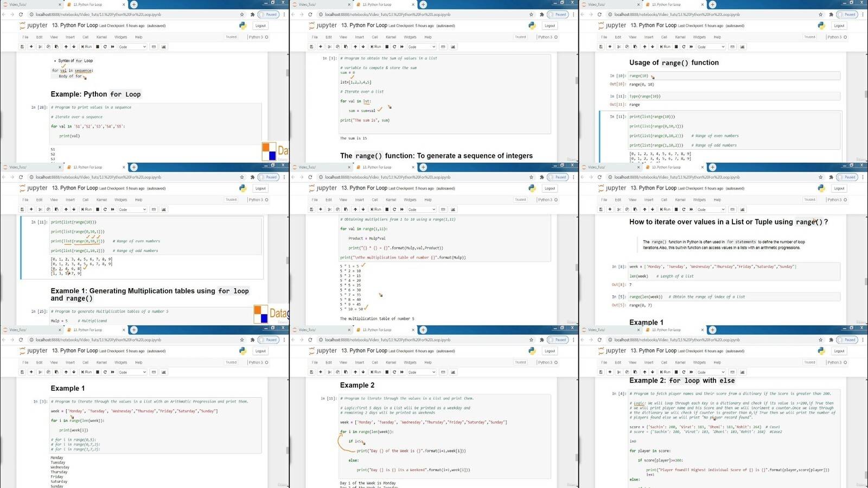Open Insert menu in the "Obtaining multipliers" window
868x488 pixels.
[359, 200]
